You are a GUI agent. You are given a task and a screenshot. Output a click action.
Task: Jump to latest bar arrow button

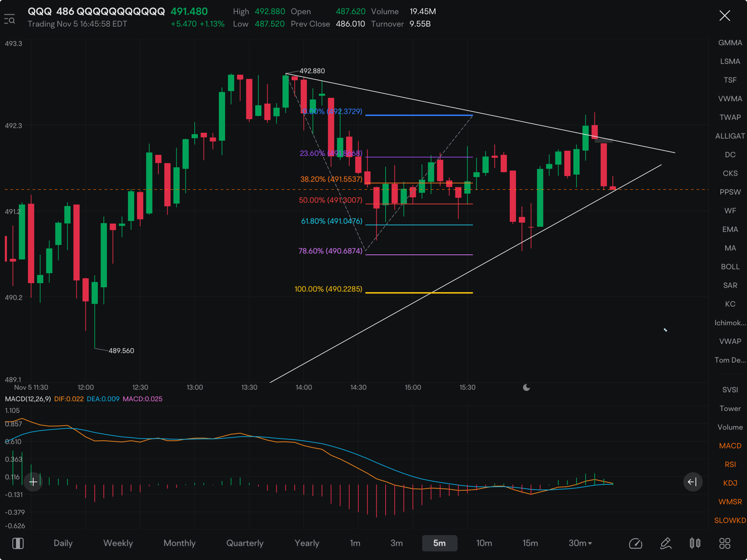(x=693, y=482)
